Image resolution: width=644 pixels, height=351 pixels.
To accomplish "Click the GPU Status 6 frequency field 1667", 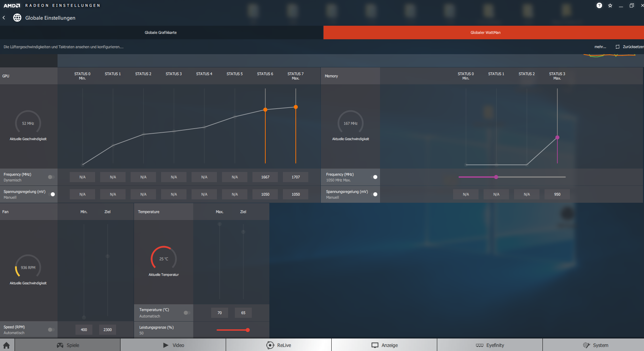I will (265, 177).
